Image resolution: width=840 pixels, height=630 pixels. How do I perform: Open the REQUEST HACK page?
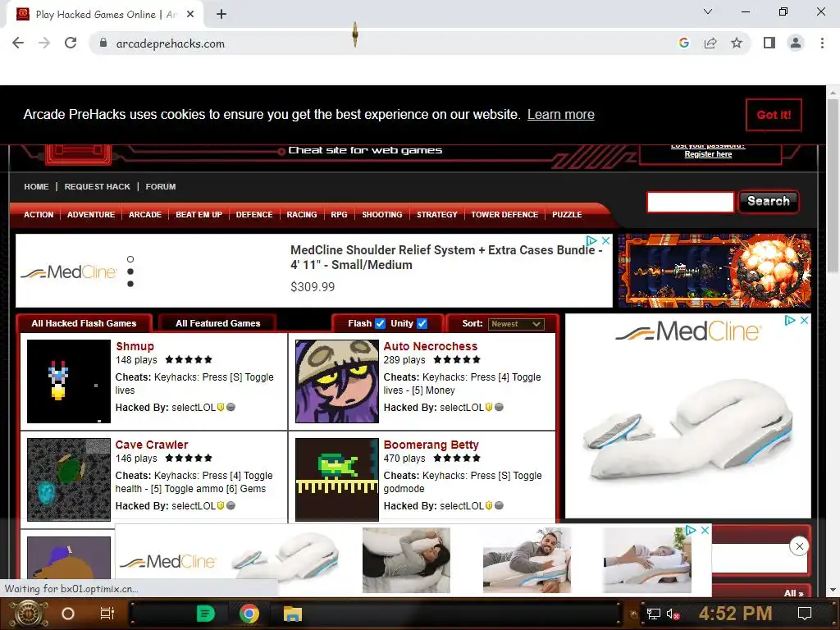(97, 186)
